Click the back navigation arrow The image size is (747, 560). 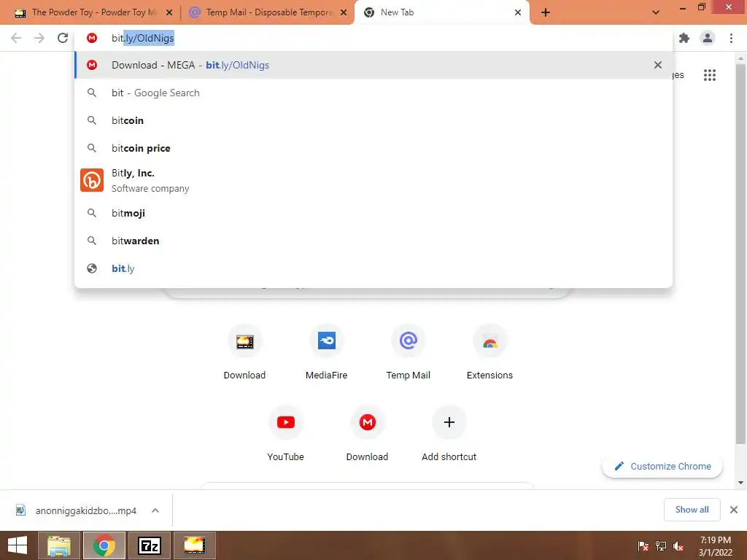(16, 38)
